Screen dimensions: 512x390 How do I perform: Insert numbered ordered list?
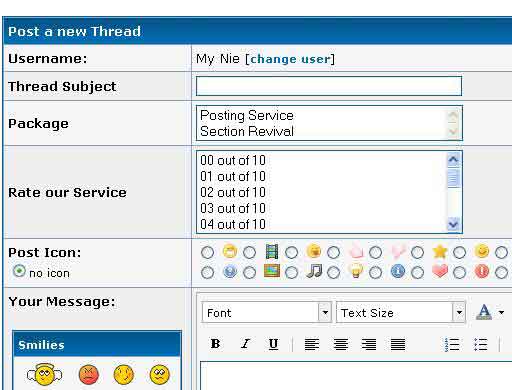pos(452,344)
